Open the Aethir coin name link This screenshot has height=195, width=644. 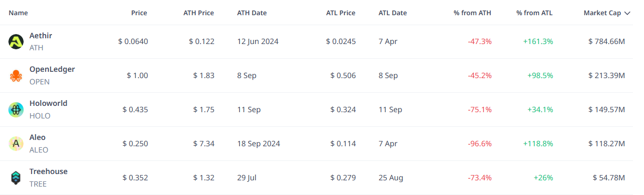click(41, 35)
